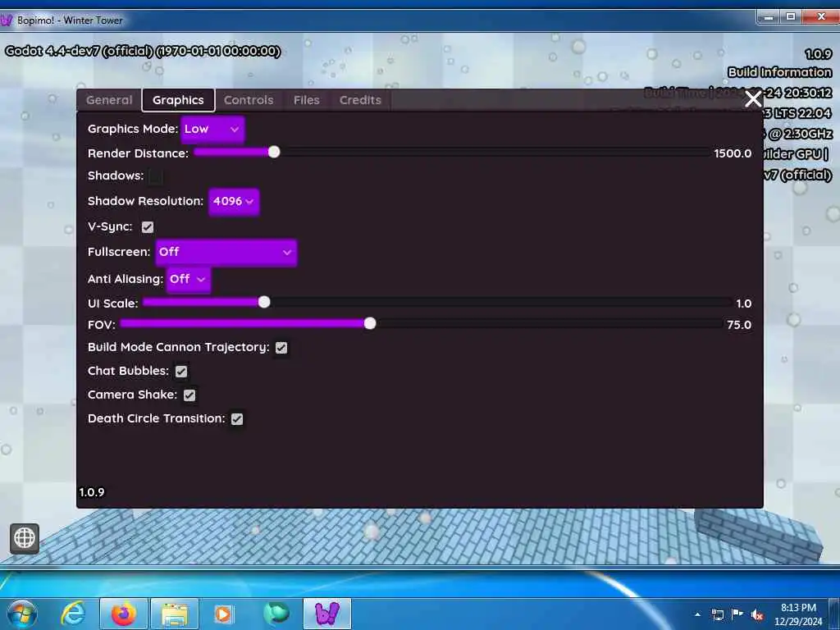This screenshot has width=840, height=630.
Task: Click Godot 4.4-dev7 version text
Action: tap(143, 52)
